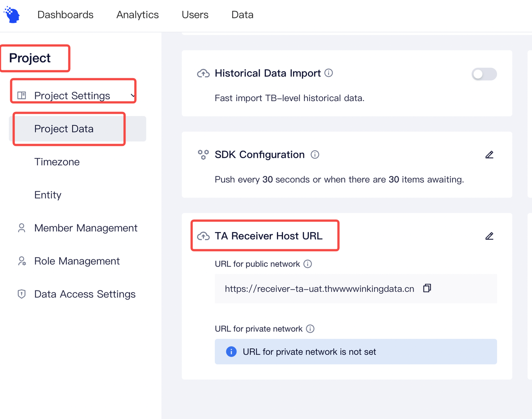This screenshot has height=419, width=532.
Task: Open the info tooltip beside SDK Configuration
Action: tap(315, 154)
